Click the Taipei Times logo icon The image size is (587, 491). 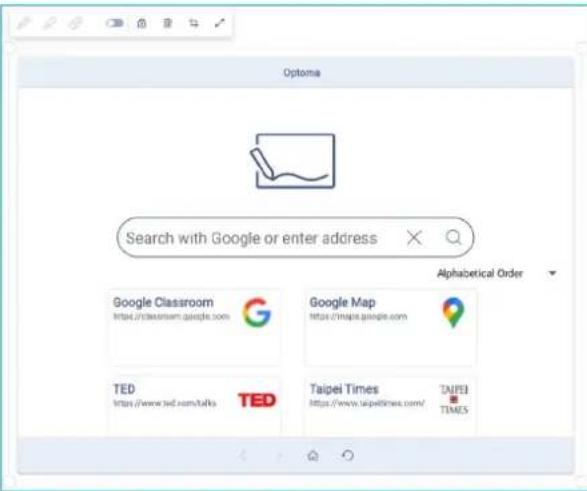pos(454,399)
